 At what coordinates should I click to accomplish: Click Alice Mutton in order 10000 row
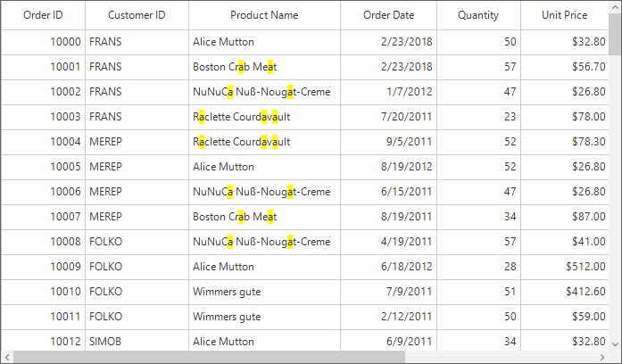pyautogui.click(x=223, y=42)
